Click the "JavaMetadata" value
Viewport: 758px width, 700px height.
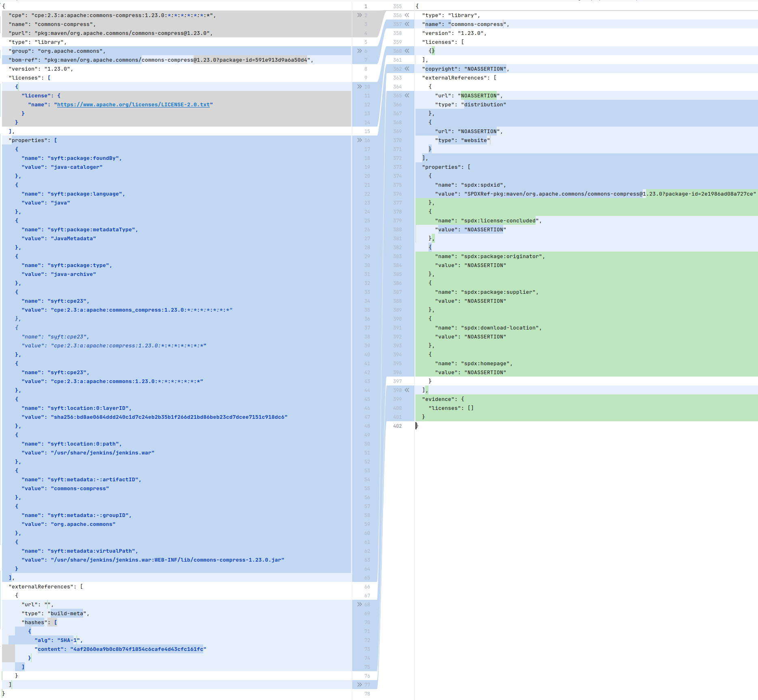(73, 239)
